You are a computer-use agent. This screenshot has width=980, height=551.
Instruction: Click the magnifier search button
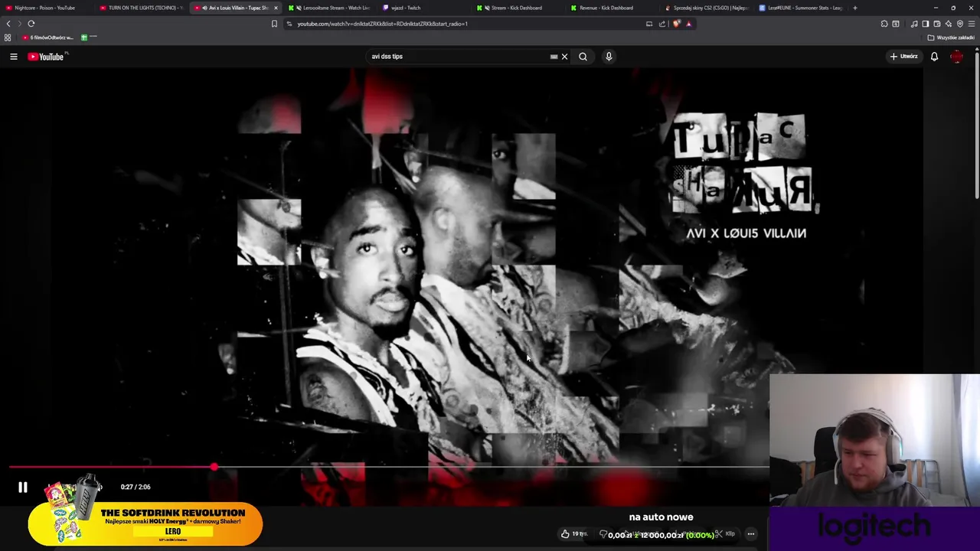point(583,57)
